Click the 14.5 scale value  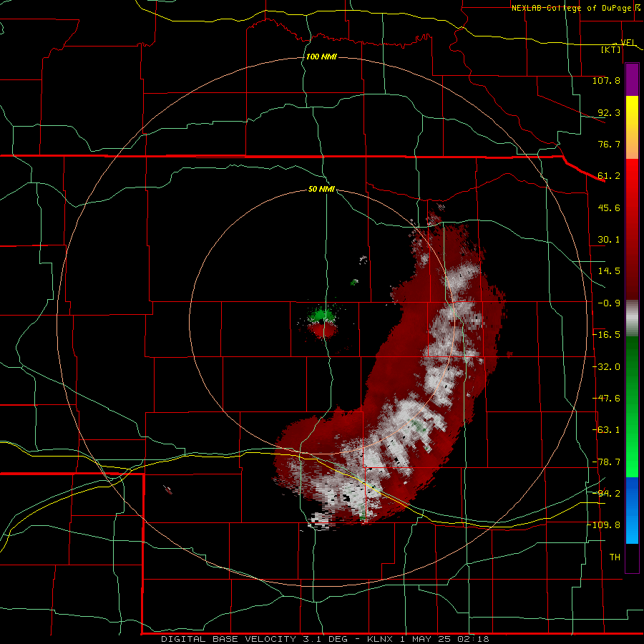point(609,271)
